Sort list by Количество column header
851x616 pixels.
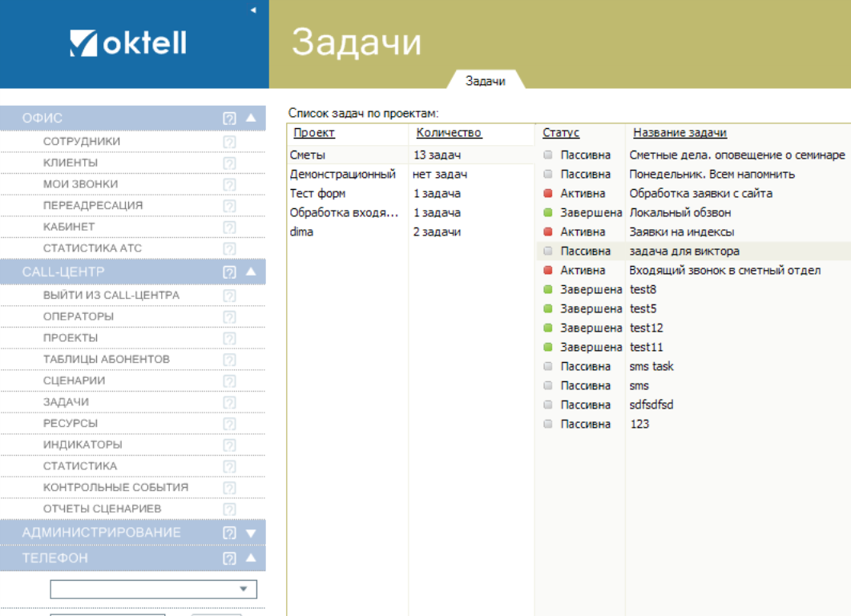click(x=449, y=133)
